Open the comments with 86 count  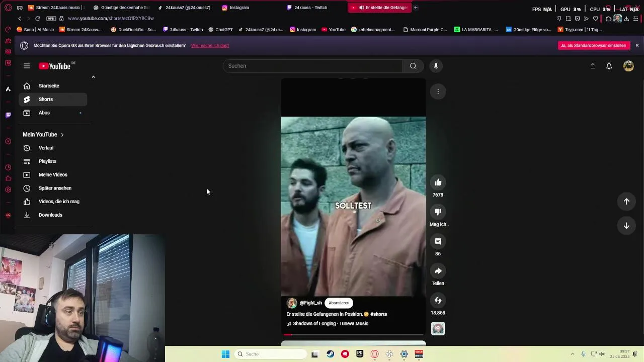click(438, 241)
